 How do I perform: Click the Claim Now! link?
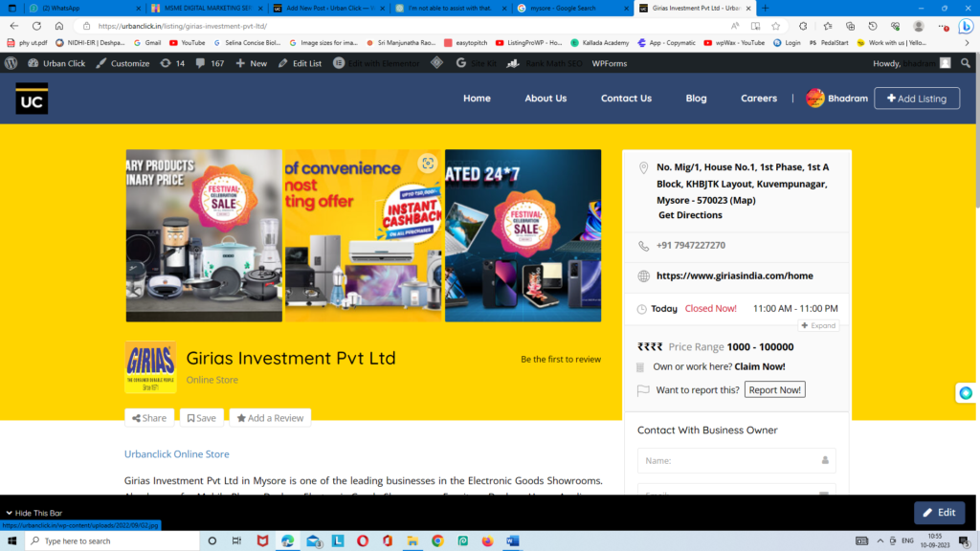click(759, 366)
